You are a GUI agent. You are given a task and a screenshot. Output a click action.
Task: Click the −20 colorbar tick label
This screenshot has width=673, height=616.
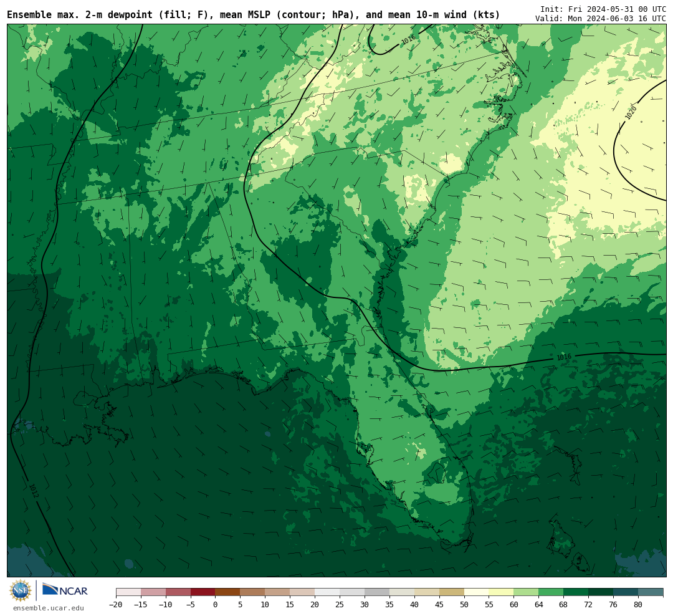(x=116, y=605)
